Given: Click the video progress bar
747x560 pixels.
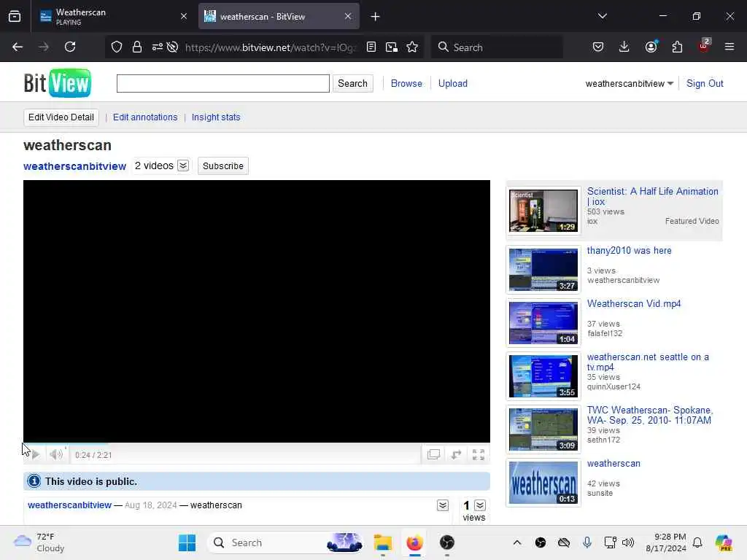Looking at the screenshot, I should (256, 444).
